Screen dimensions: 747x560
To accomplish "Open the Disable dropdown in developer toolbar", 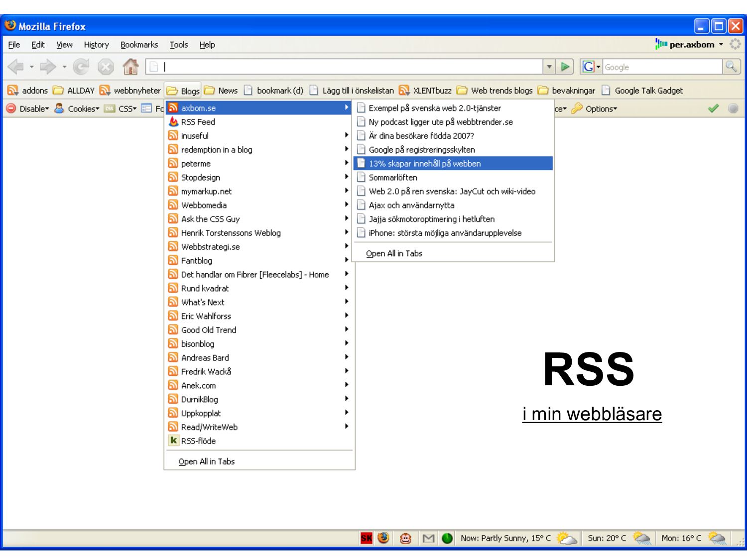I will [x=27, y=109].
